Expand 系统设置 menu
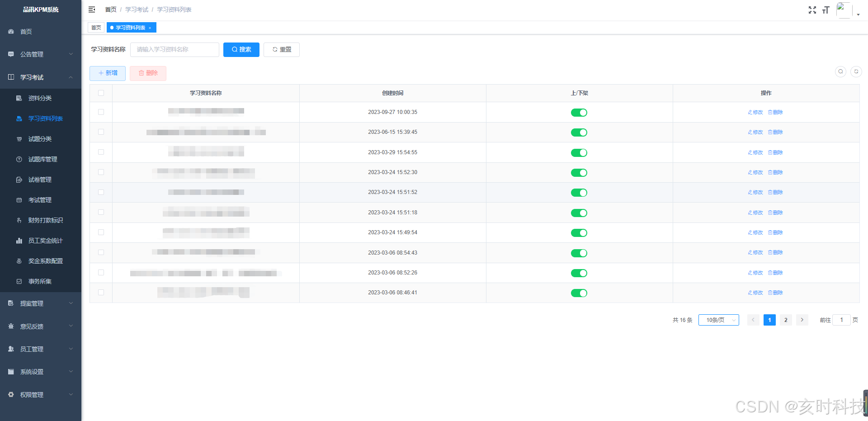The image size is (868, 421). [x=41, y=372]
